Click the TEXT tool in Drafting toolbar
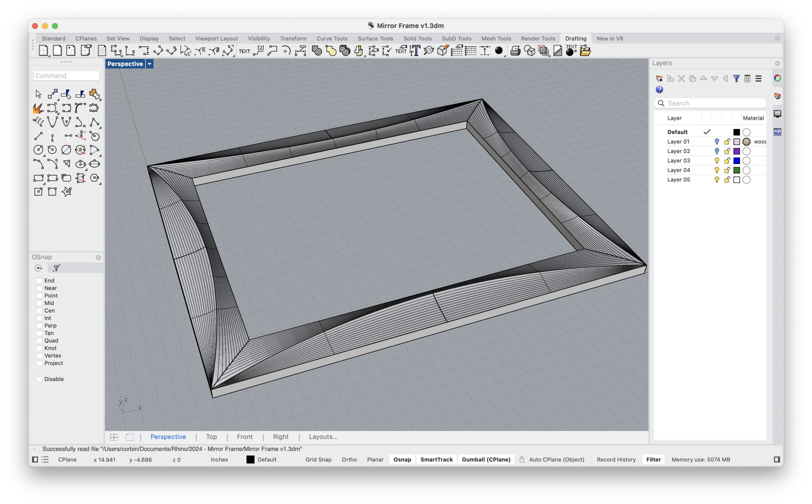The width and height of the screenshot is (812, 504). click(244, 51)
